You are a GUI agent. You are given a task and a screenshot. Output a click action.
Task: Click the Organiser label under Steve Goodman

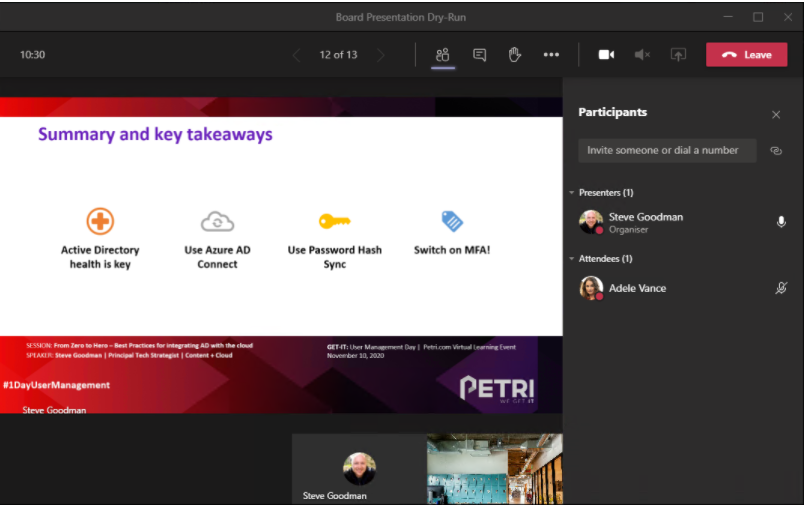628,230
